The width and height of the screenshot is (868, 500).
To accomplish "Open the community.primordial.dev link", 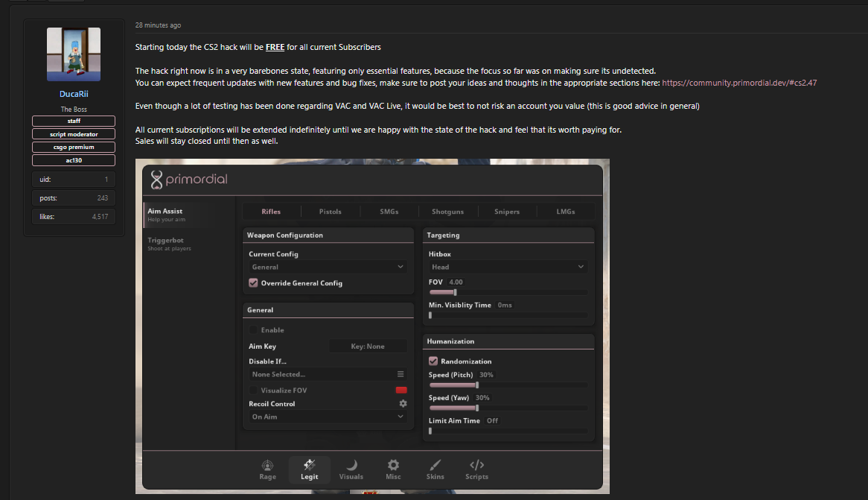I will point(739,83).
